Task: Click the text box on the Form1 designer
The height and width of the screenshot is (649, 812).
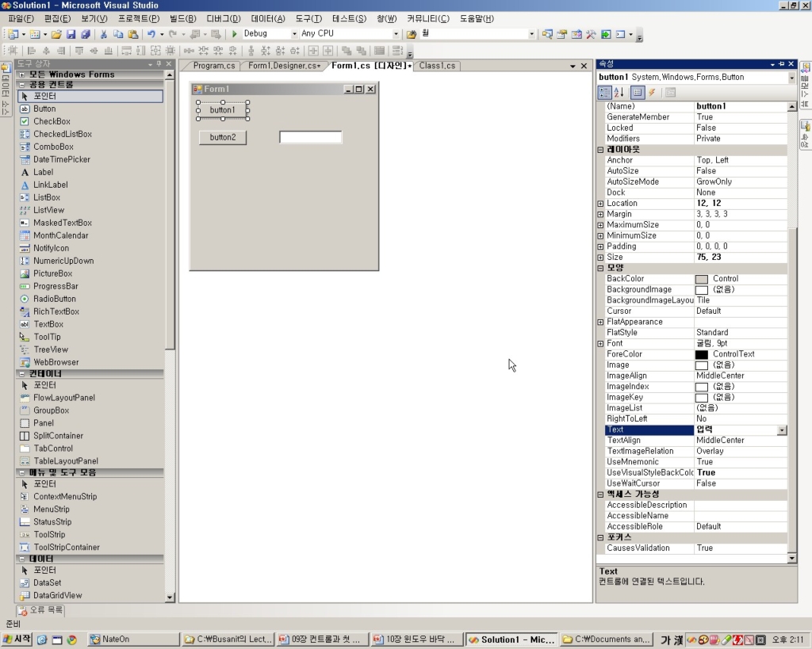Action: (x=311, y=137)
